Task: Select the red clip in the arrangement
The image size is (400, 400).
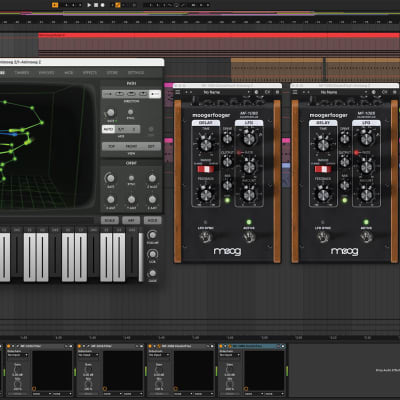Action: tap(219, 44)
